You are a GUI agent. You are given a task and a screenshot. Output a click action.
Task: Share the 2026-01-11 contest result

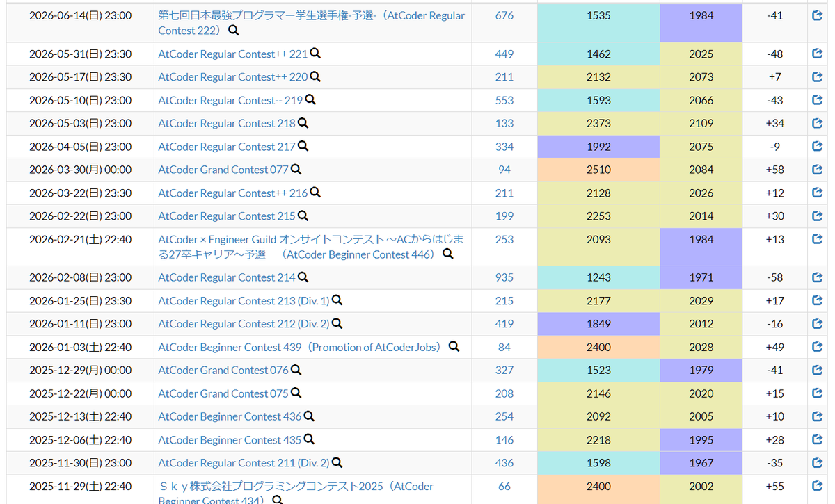818,323
